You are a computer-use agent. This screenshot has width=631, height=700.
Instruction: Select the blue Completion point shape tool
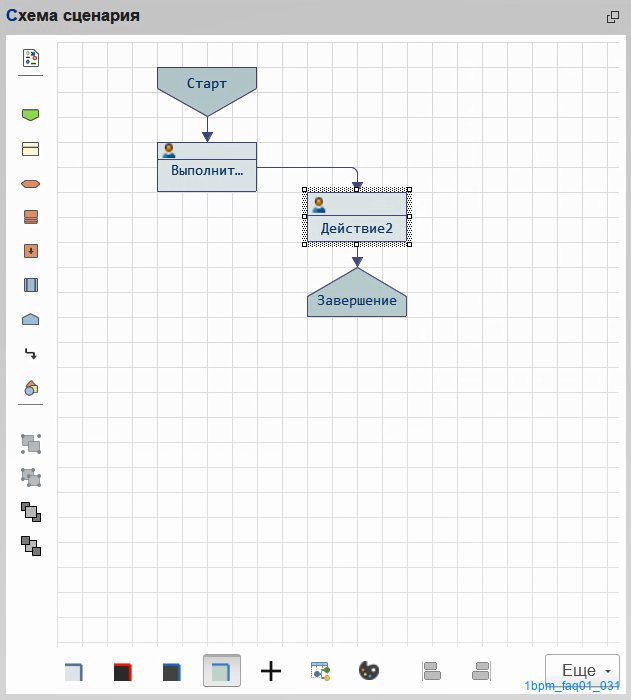point(30,319)
